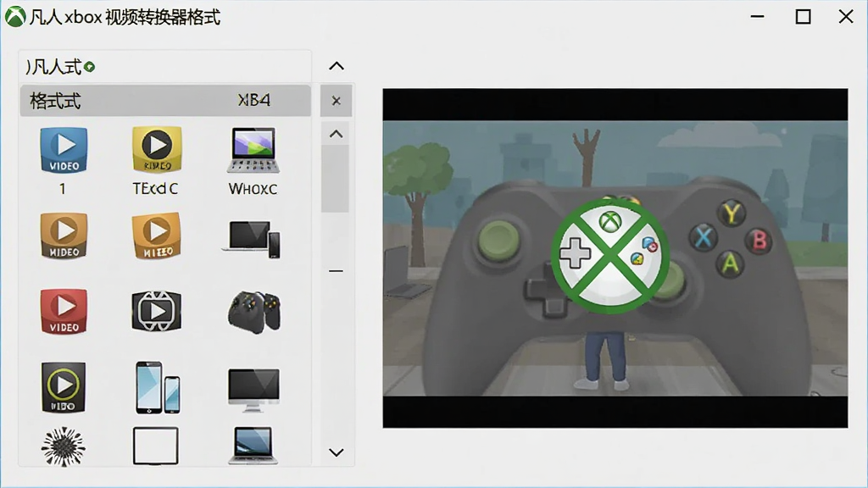Pick the two smartphones device icon
The image size is (868, 488).
click(x=158, y=387)
